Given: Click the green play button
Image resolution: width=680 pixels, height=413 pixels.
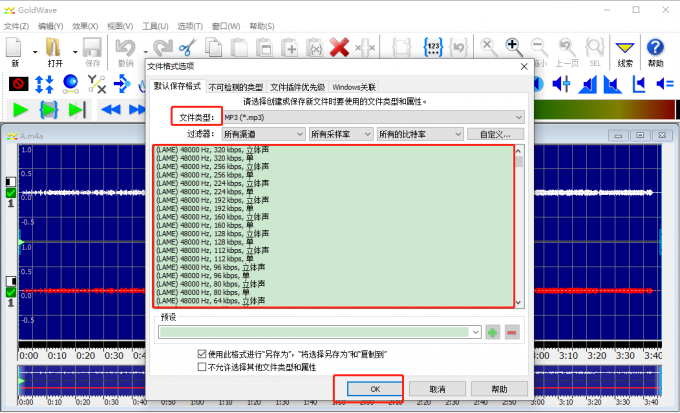Looking at the screenshot, I should (x=20, y=110).
